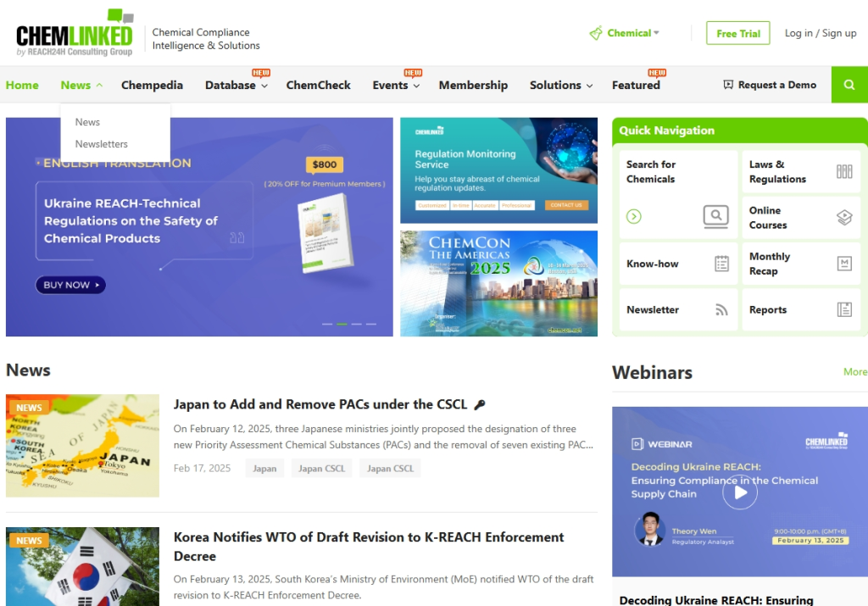Click the Request a Demo link

coord(770,85)
